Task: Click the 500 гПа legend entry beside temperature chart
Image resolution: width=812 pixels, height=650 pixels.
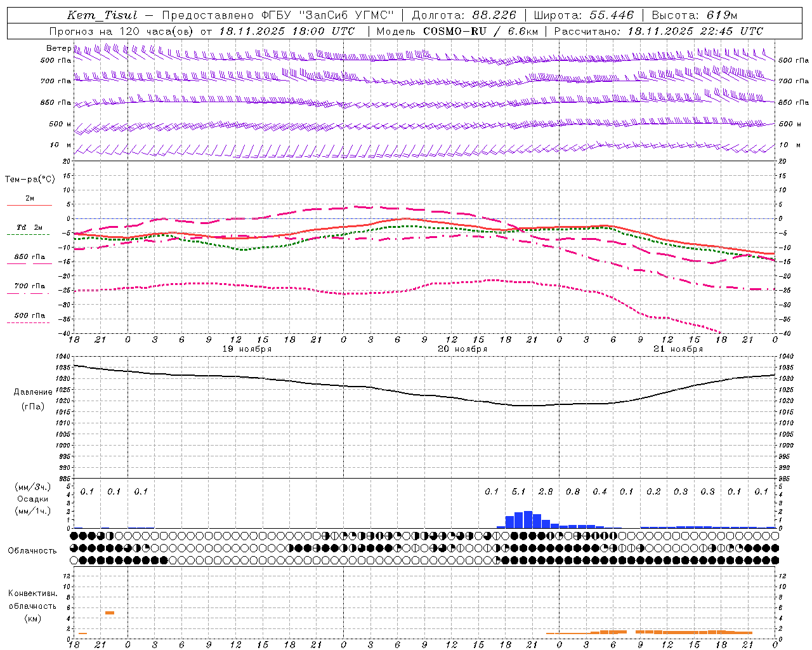Action: coord(30,315)
